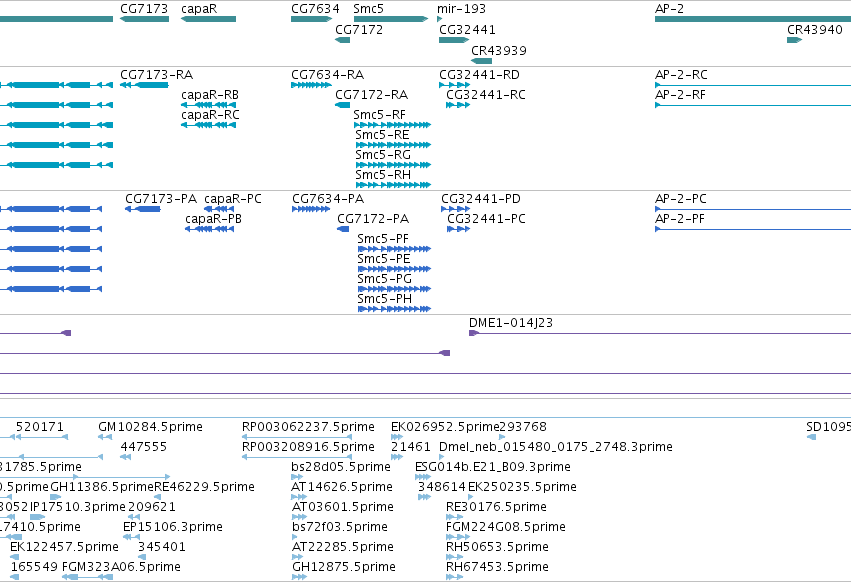Click the mir-193 gene label
This screenshot has width=851, height=582.
click(461, 9)
